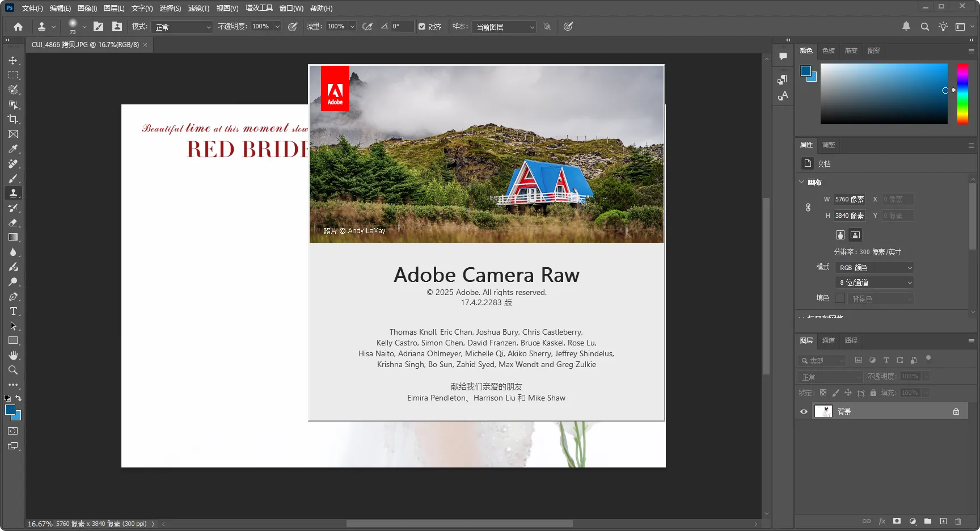This screenshot has width=980, height=531.
Task: Open the 8 位/通道 bit depth dropdown
Action: [874, 283]
